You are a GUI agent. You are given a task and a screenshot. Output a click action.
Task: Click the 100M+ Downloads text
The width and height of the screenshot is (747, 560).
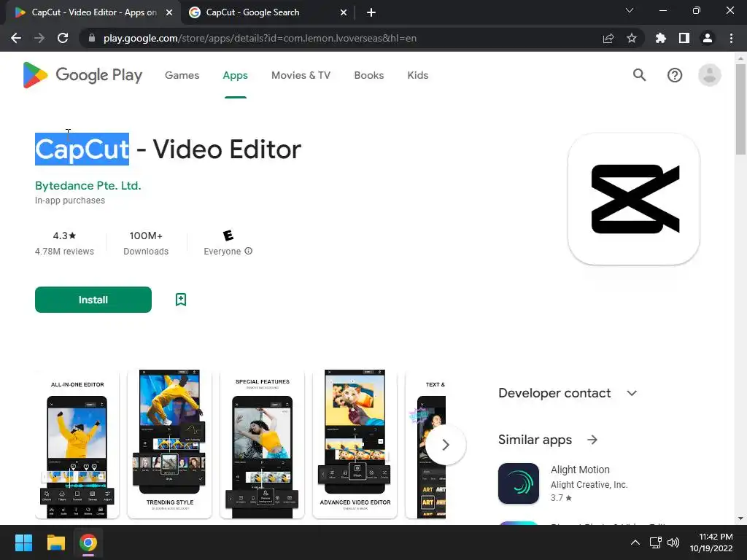point(146,244)
